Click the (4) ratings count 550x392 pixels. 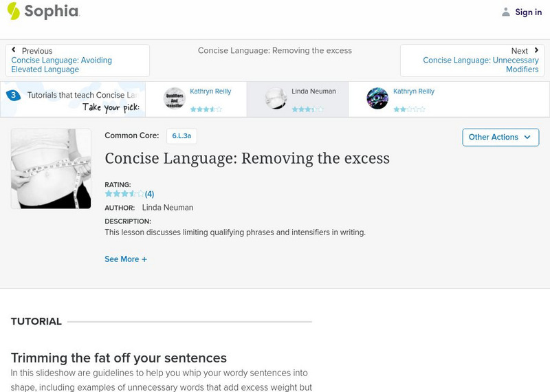149,194
